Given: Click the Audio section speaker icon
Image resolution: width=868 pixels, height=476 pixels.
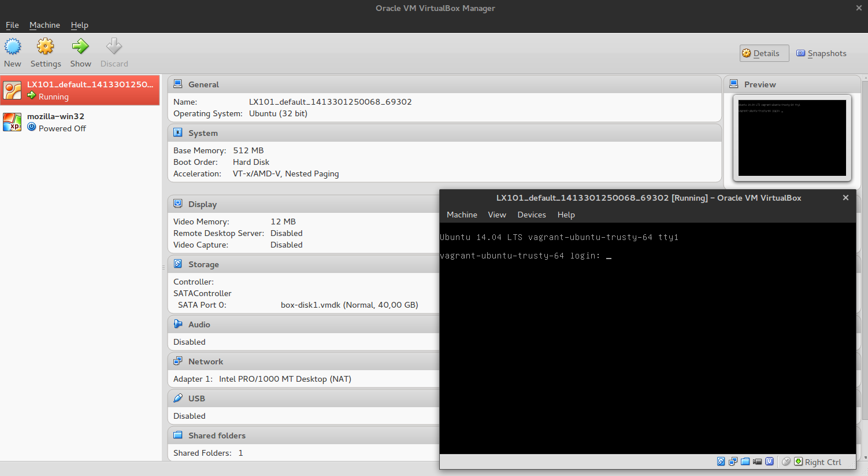Looking at the screenshot, I should pos(178,324).
